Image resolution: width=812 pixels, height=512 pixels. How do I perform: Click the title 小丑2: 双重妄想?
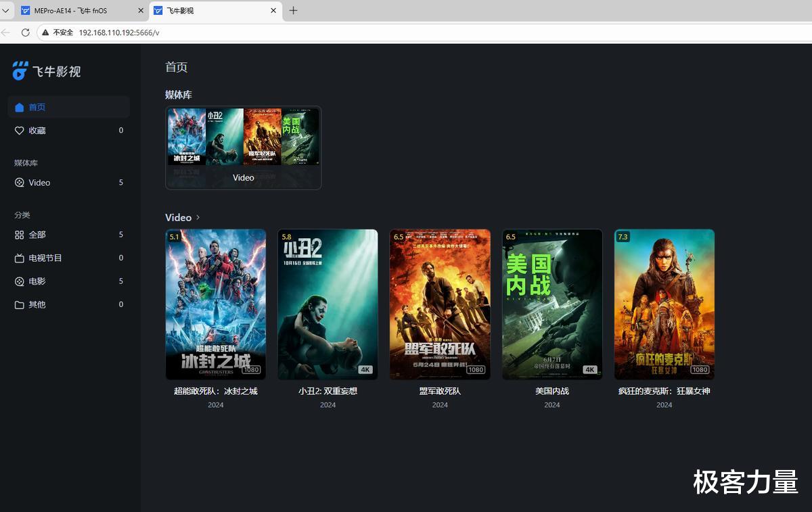328,391
